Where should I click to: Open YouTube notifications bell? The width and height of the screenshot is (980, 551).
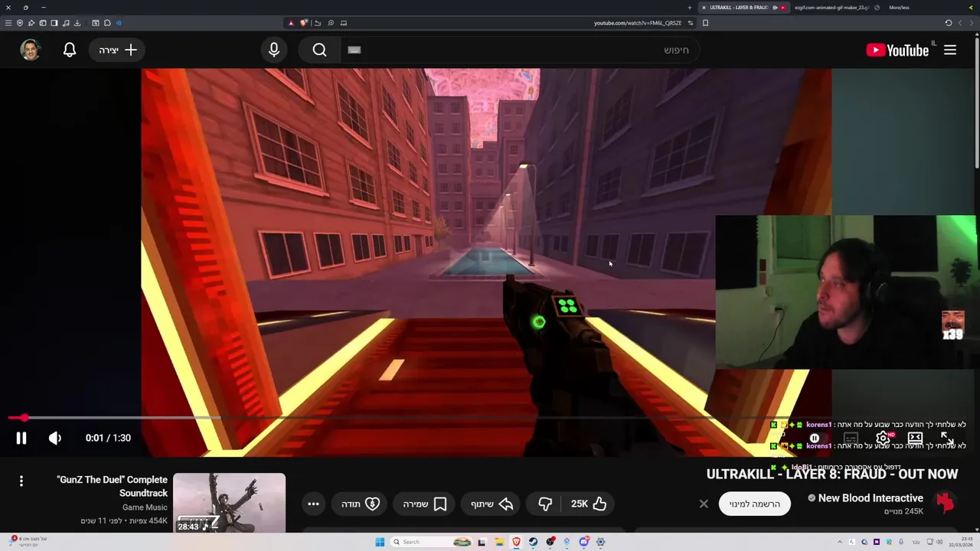click(x=70, y=50)
